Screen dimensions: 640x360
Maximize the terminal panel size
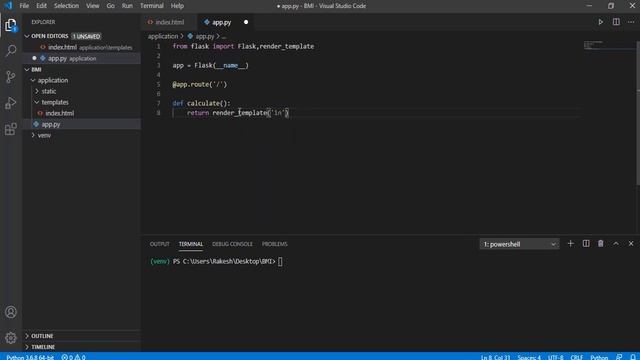point(616,244)
